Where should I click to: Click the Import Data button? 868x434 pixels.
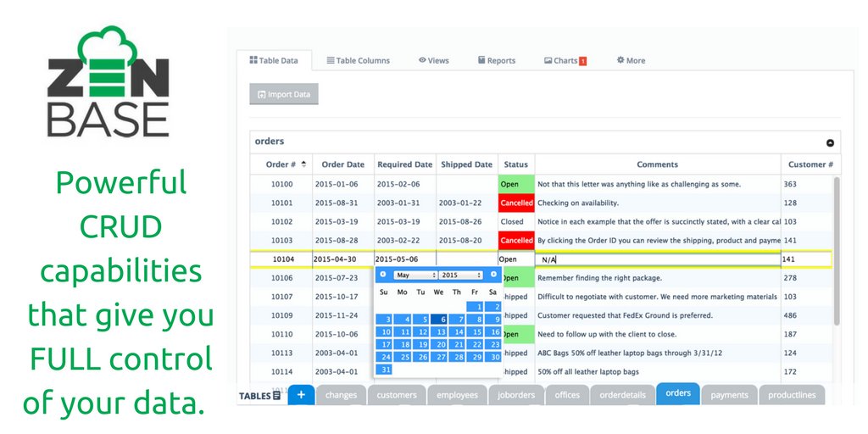point(284,94)
